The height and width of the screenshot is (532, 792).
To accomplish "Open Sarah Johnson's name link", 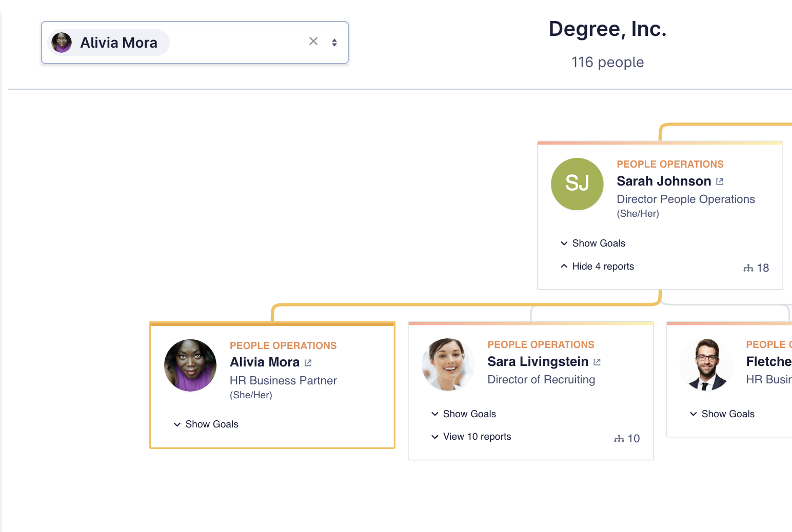I will (x=663, y=181).
